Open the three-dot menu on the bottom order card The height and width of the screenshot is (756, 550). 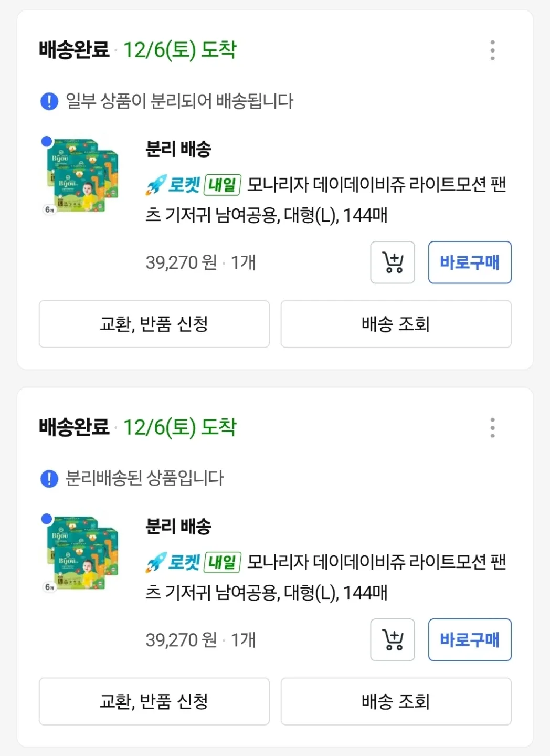pos(492,428)
